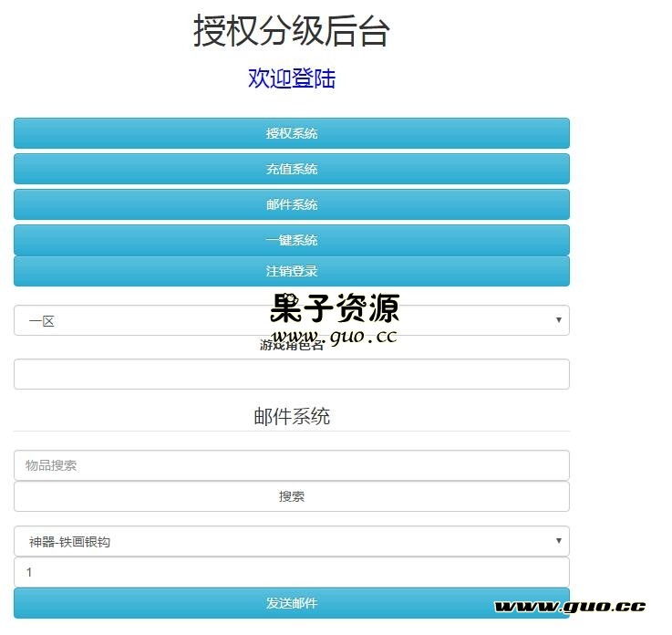Click the 游戏角色名 field label

tap(292, 345)
